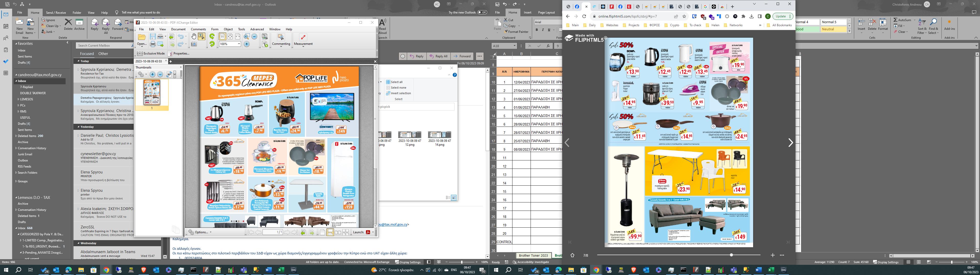Select the Hand tool in PDF-XChange
This screenshot has height=275, width=980.
[x=194, y=36]
